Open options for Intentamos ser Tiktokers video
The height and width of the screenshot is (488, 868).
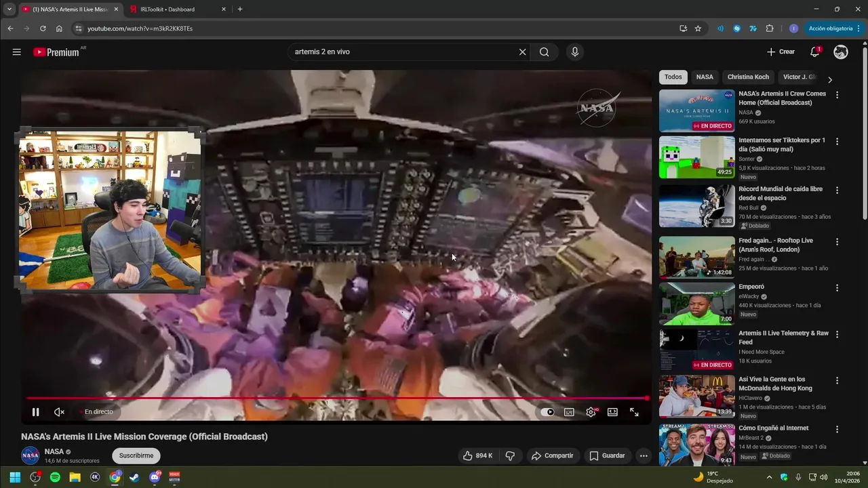837,142
